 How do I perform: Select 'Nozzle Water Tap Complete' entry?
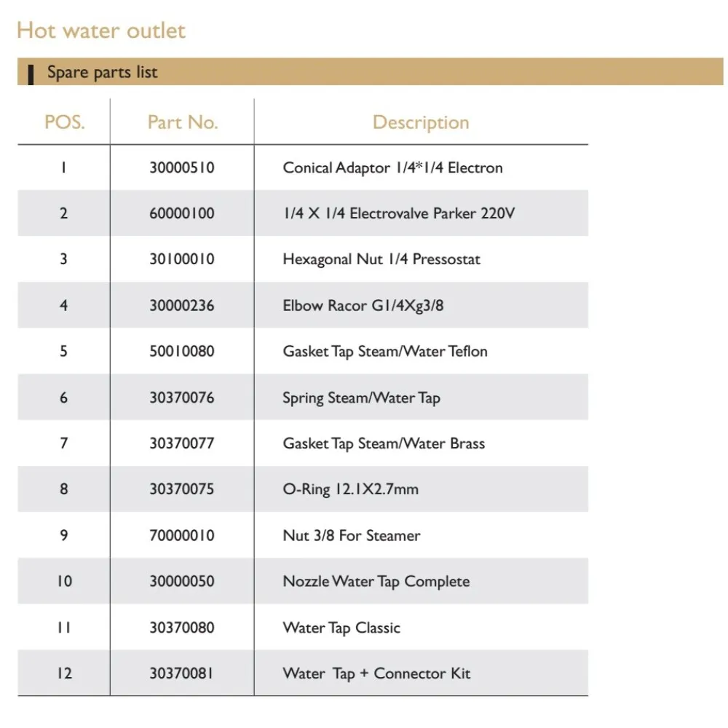376,582
